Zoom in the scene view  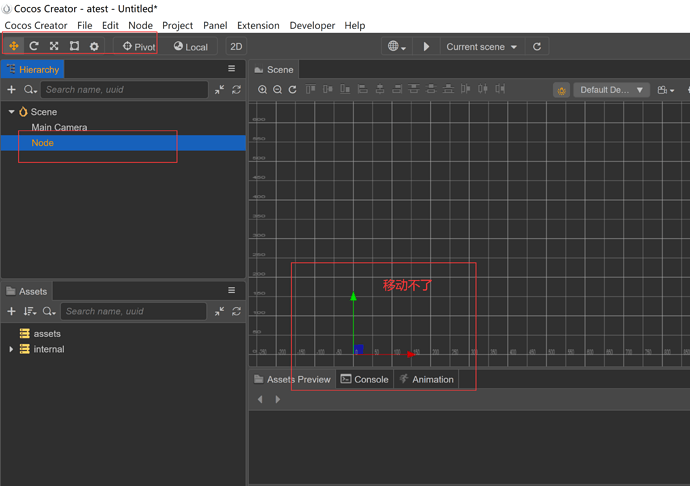click(262, 89)
